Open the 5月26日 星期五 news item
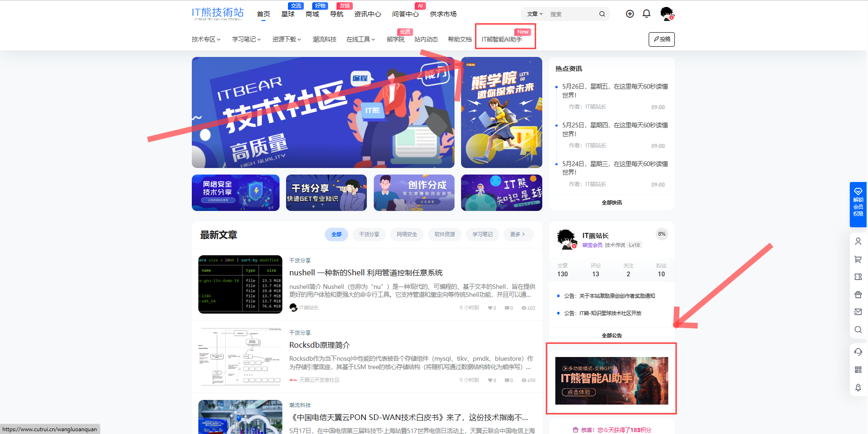The width and height of the screenshot is (868, 434). click(x=615, y=91)
